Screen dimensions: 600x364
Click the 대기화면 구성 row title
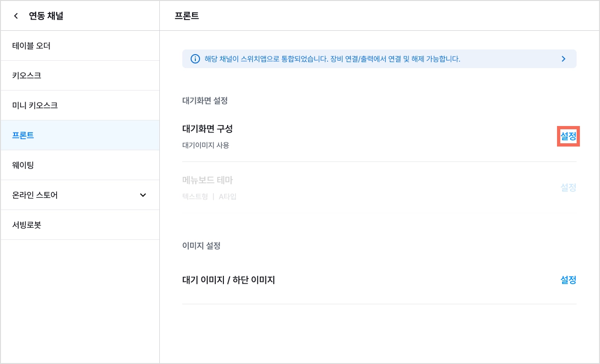[207, 129]
